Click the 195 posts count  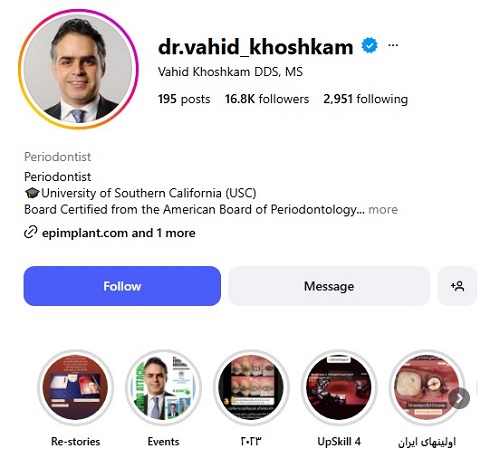tap(184, 99)
